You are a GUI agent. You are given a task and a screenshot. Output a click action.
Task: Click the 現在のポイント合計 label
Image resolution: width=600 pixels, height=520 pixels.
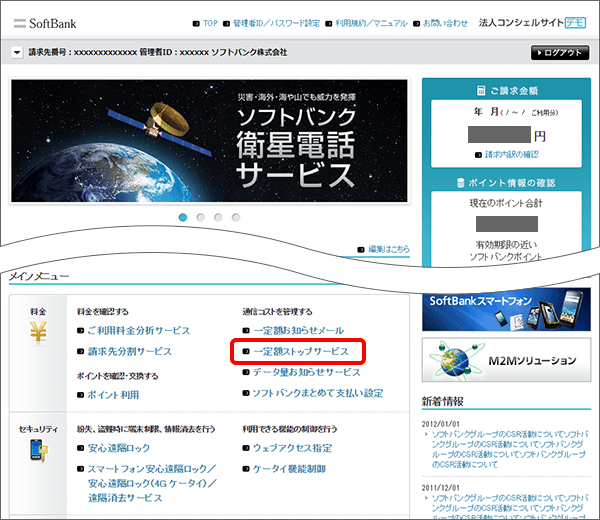[506, 203]
